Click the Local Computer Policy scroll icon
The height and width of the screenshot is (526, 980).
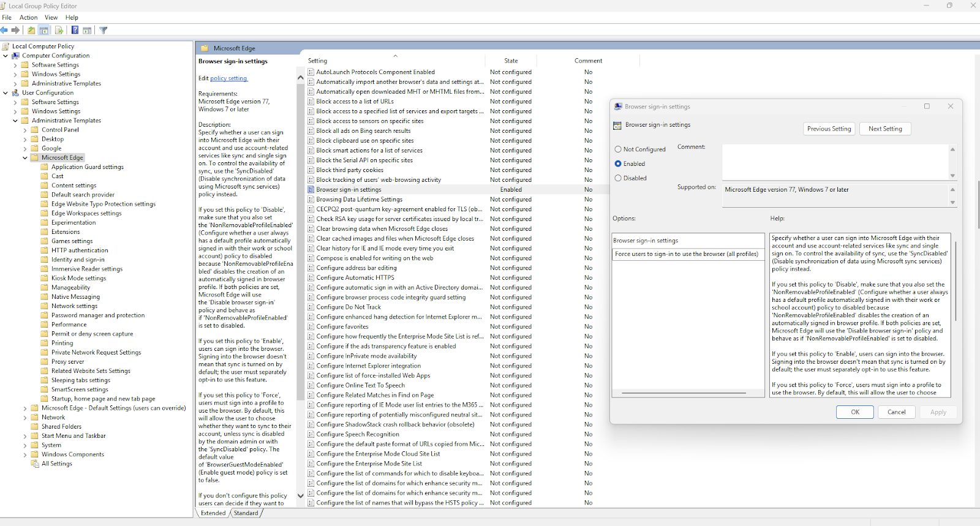point(6,46)
